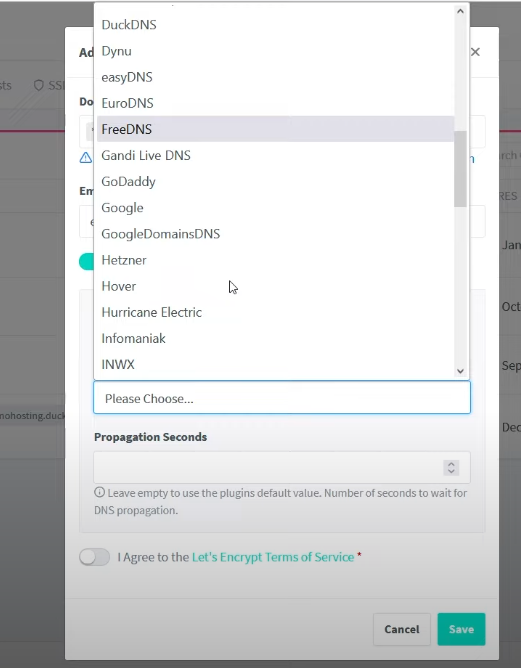Open Let's Encrypt Terms of Service link
Screen dimensions: 521x668
coord(273,557)
